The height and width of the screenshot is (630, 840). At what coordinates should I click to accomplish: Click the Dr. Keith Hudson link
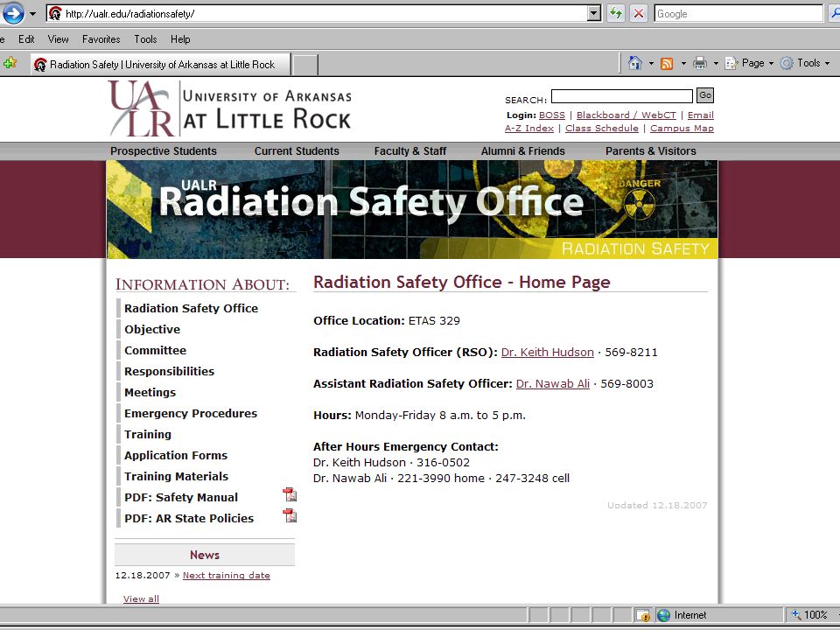pyautogui.click(x=548, y=353)
